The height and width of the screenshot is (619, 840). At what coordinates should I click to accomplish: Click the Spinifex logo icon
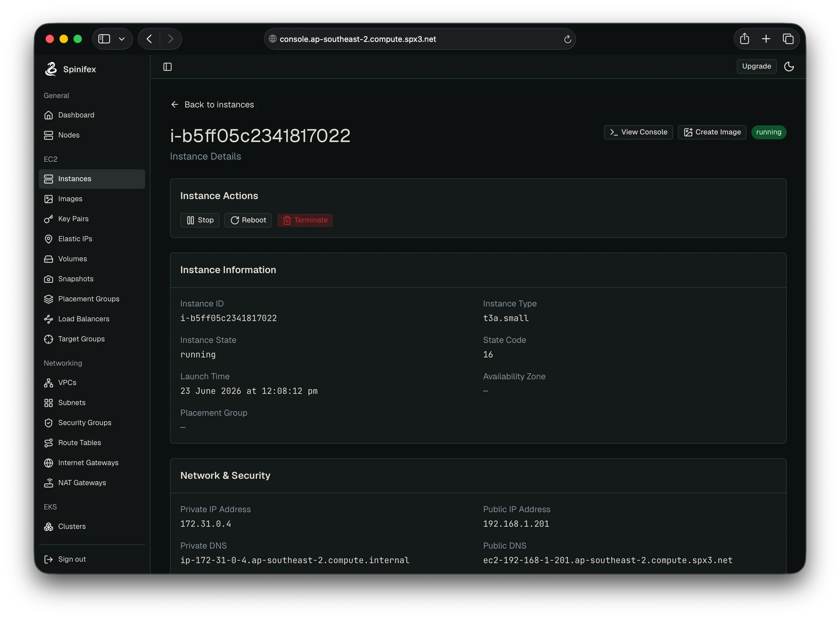point(51,69)
